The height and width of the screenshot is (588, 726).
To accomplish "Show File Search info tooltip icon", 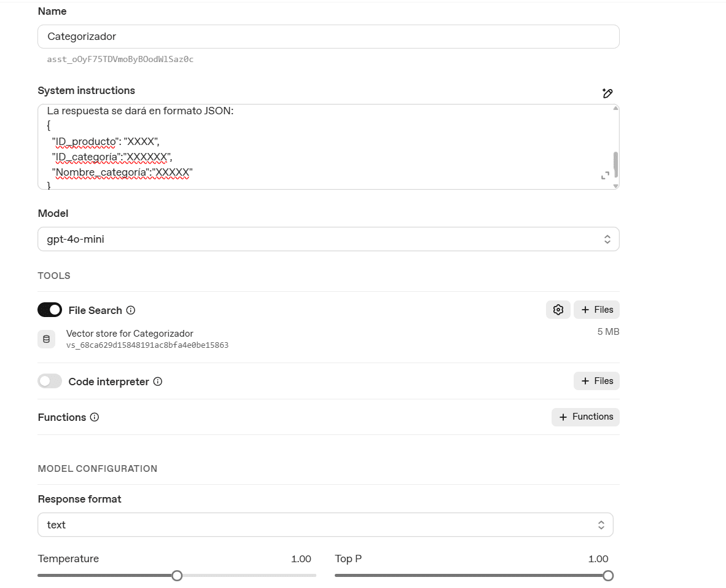I will (x=131, y=310).
